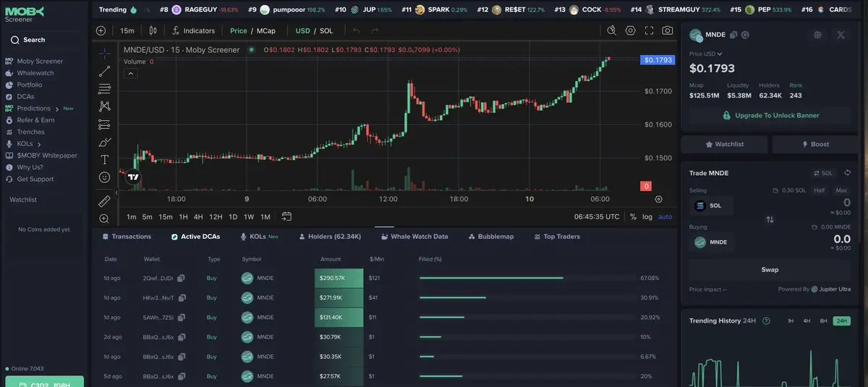
Task: Add symbol to compare with plus icon
Action: click(x=101, y=30)
